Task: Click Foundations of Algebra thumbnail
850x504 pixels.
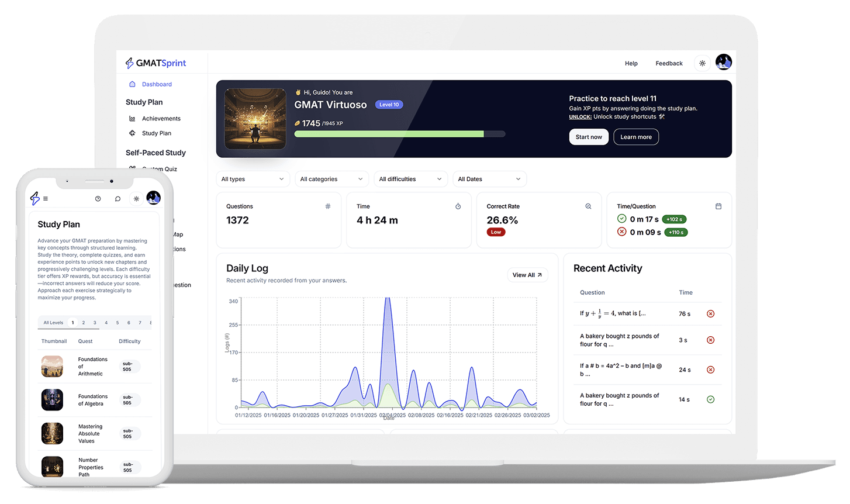Action: tap(52, 400)
